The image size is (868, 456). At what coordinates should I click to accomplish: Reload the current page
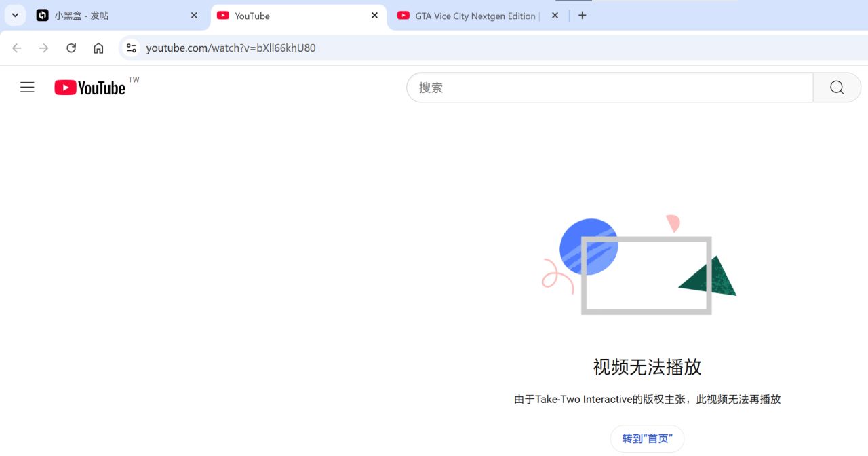pyautogui.click(x=71, y=47)
